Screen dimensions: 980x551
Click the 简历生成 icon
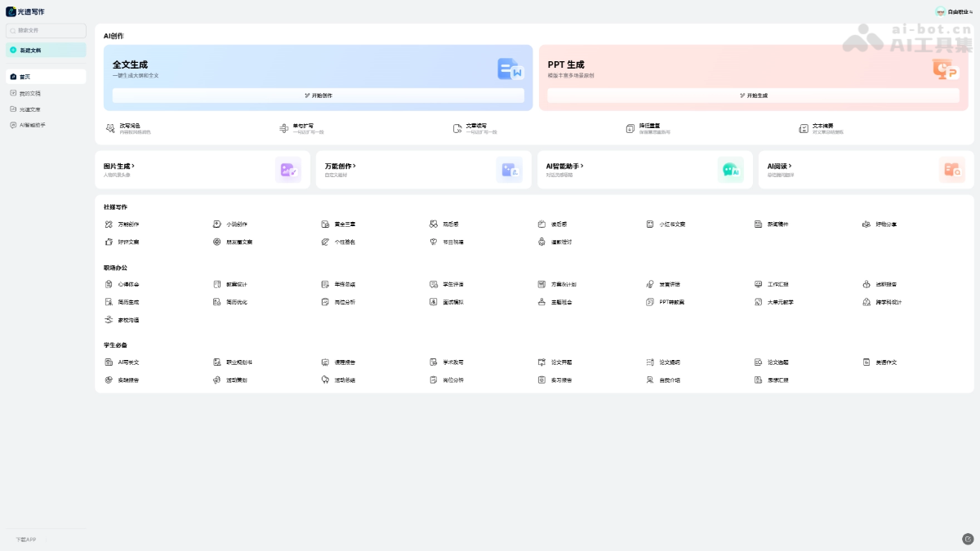(109, 302)
